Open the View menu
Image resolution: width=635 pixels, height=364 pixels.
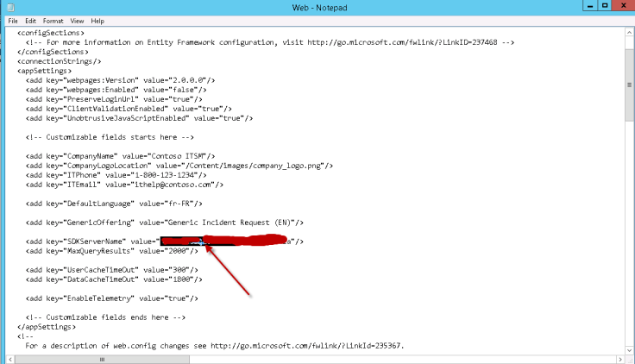click(78, 21)
